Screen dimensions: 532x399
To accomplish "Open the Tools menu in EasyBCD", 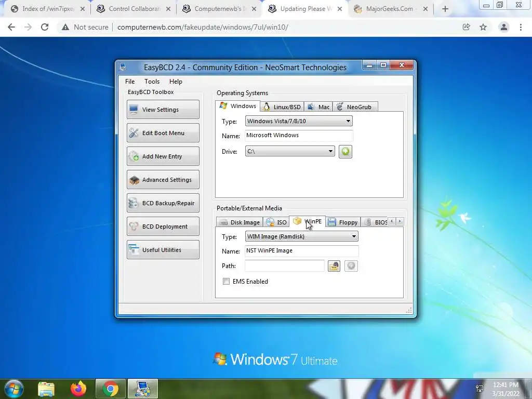I will point(152,82).
